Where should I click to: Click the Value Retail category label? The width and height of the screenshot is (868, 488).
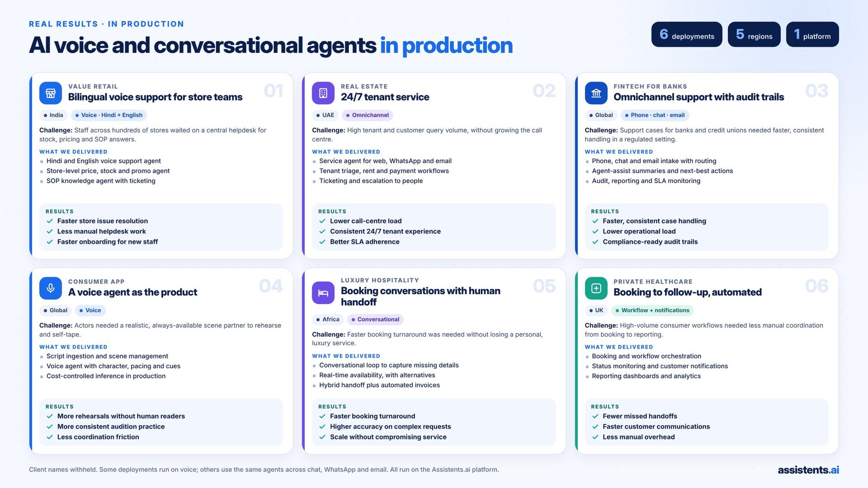[93, 86]
